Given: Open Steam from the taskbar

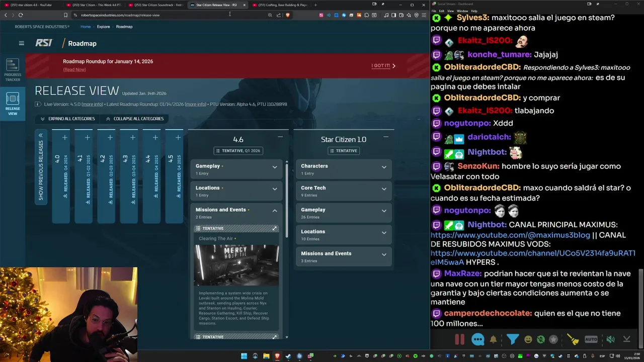Looking at the screenshot, I should coord(288,356).
